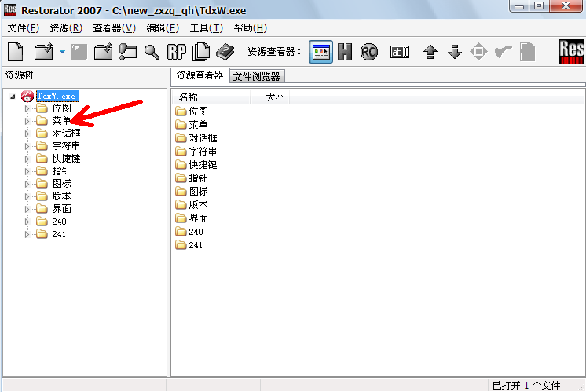Open the 查看器(V) menu
Viewport: 586px width, 392px height.
tap(114, 28)
